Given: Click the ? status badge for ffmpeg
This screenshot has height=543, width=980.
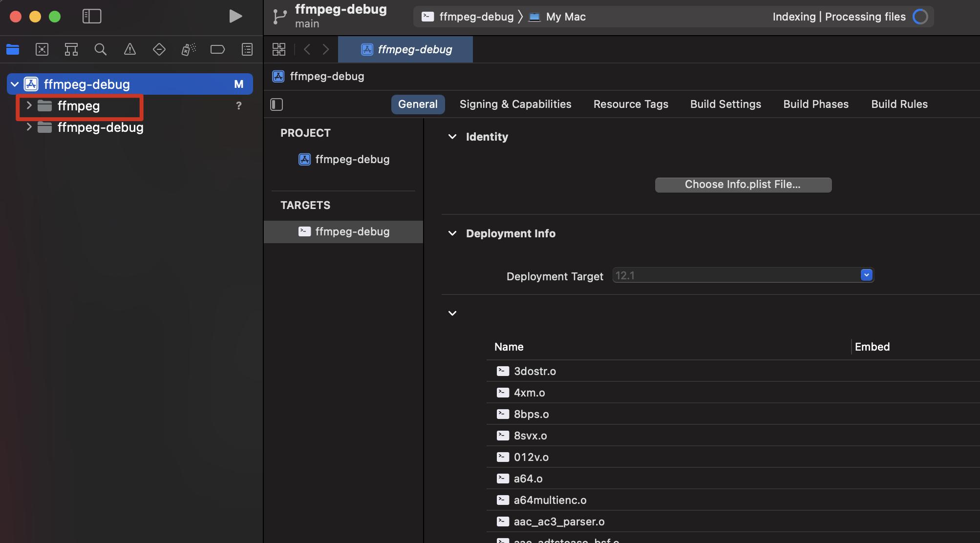Looking at the screenshot, I should (x=239, y=105).
